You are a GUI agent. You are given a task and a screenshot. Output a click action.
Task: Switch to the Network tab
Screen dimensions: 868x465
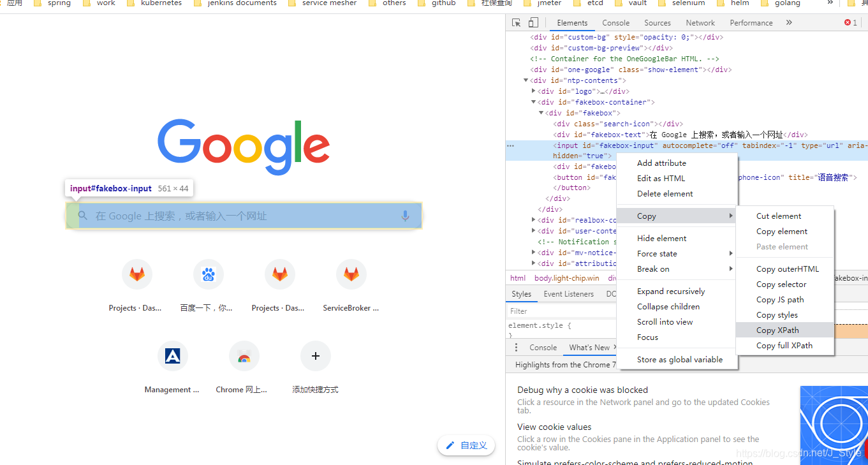point(700,23)
